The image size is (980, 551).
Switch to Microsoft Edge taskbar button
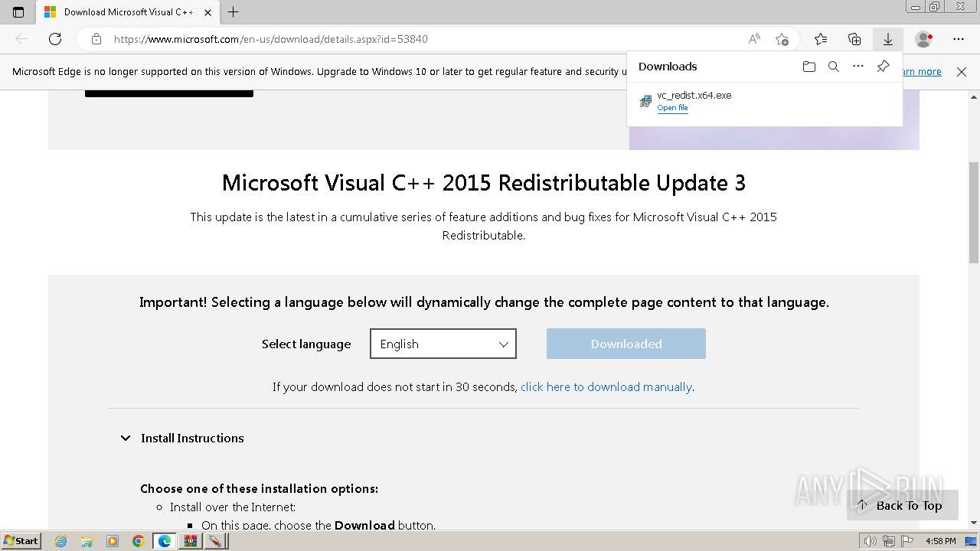[x=165, y=541]
